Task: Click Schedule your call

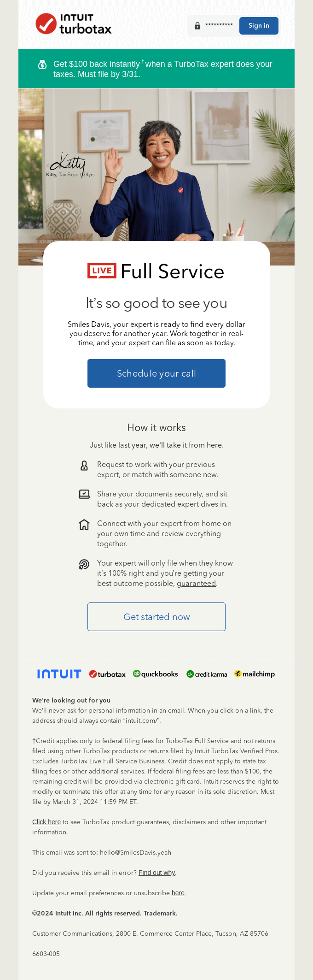Action: [x=156, y=373]
